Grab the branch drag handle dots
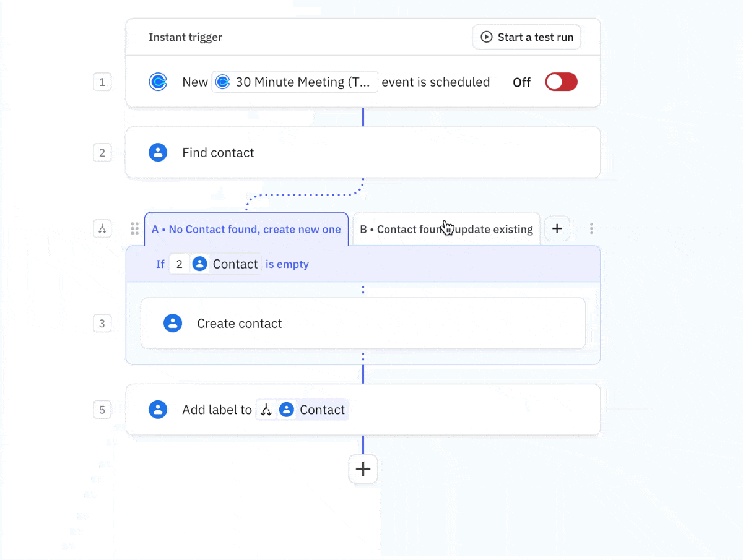743x560 pixels. click(x=134, y=228)
